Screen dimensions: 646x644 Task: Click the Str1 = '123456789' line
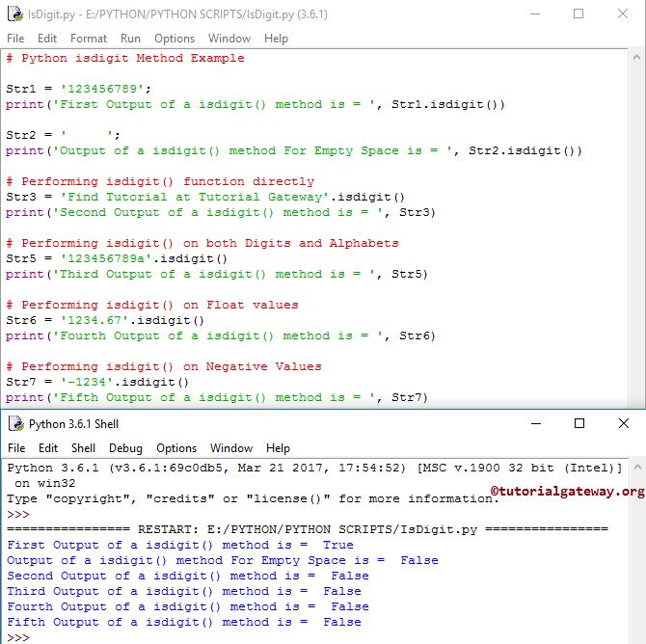coord(79,89)
